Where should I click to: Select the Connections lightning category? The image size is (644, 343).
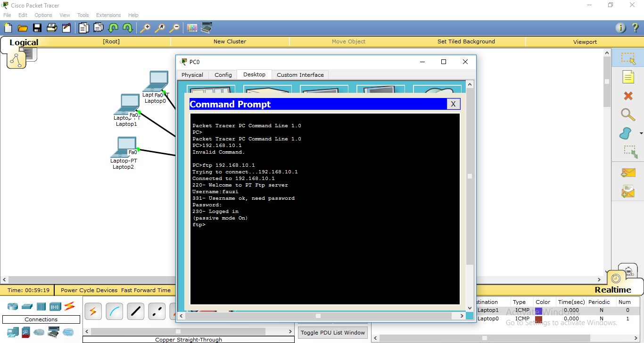[69, 306]
